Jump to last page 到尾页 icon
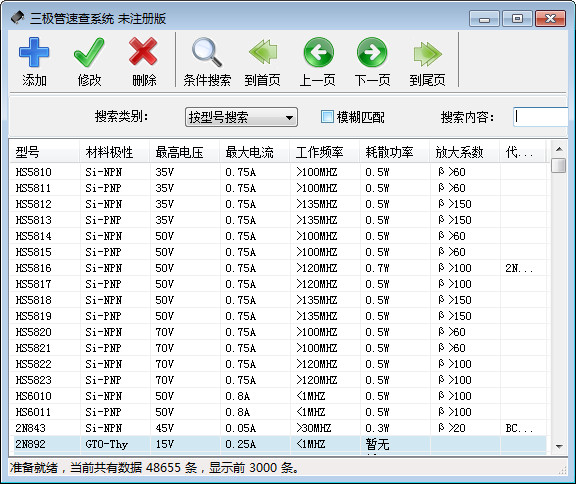Image resolution: width=576 pixels, height=484 pixels. tap(427, 54)
